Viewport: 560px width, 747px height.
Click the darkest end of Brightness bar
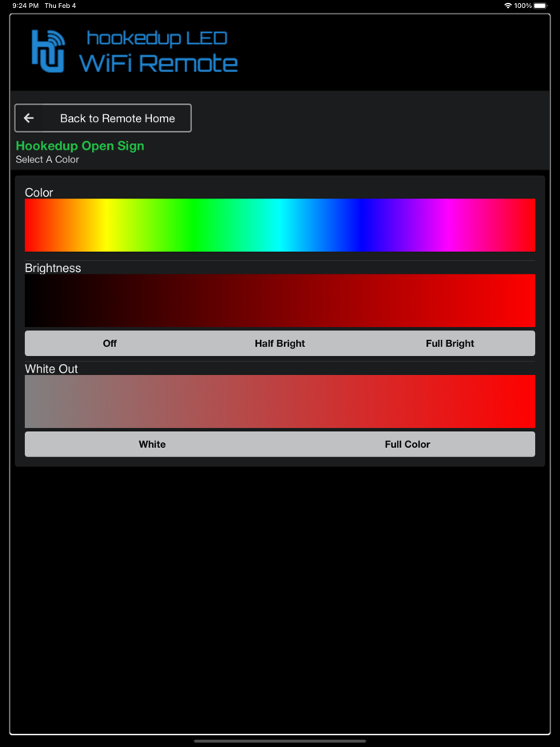(30, 301)
